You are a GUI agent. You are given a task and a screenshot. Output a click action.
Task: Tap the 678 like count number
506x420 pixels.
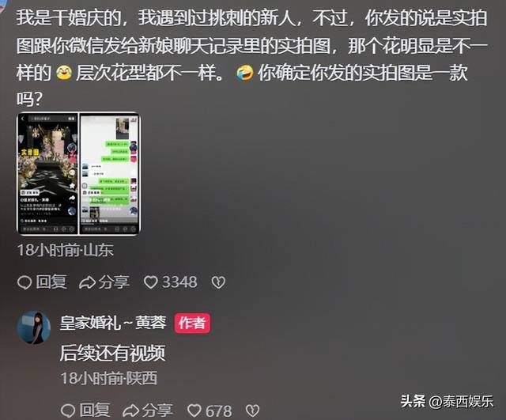219,411
